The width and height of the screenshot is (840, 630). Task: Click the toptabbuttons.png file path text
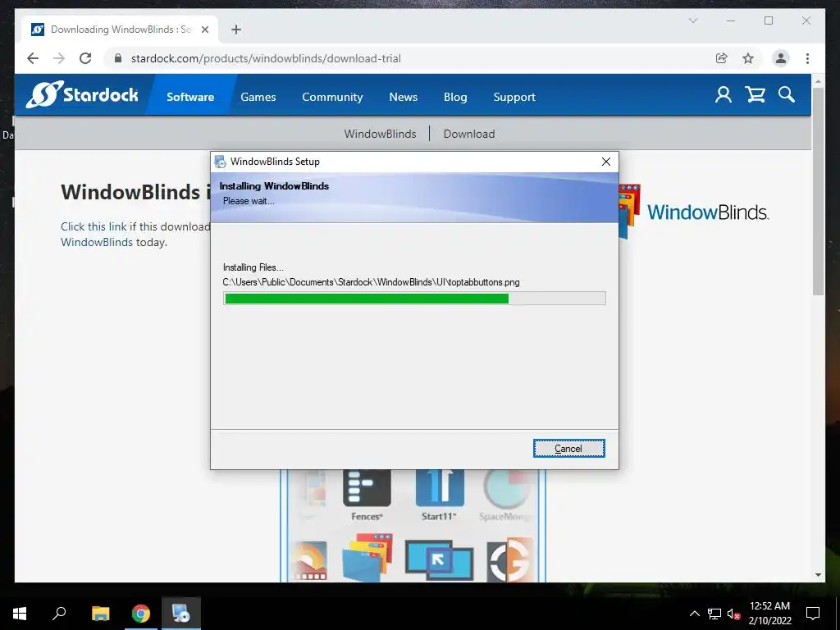point(372,282)
